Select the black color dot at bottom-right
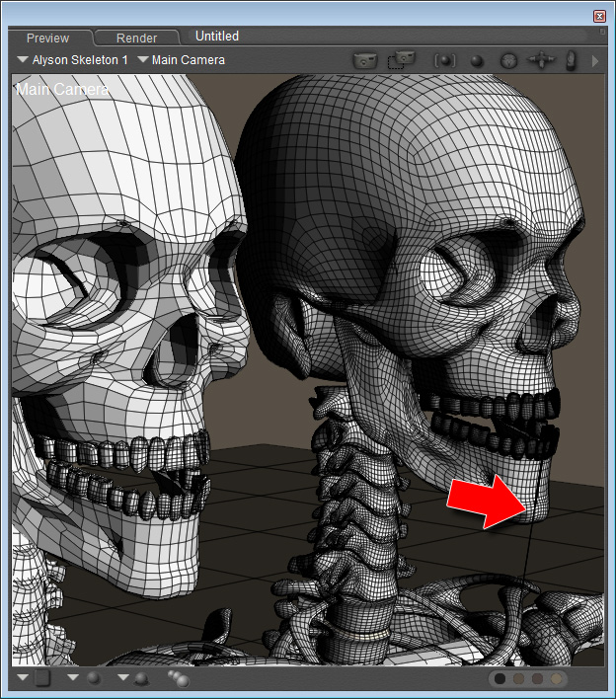Viewport: 616px width, 699px height. point(500,679)
